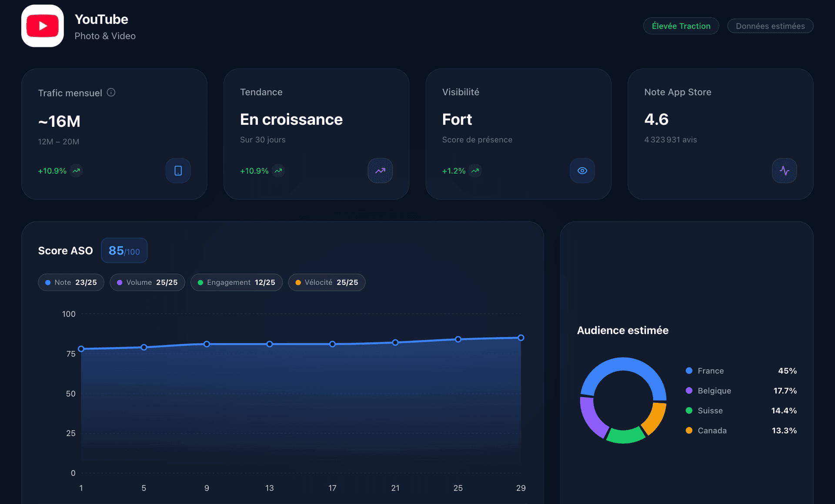The width and height of the screenshot is (835, 504).
Task: Open the Élevée Traction badge
Action: pos(681,26)
